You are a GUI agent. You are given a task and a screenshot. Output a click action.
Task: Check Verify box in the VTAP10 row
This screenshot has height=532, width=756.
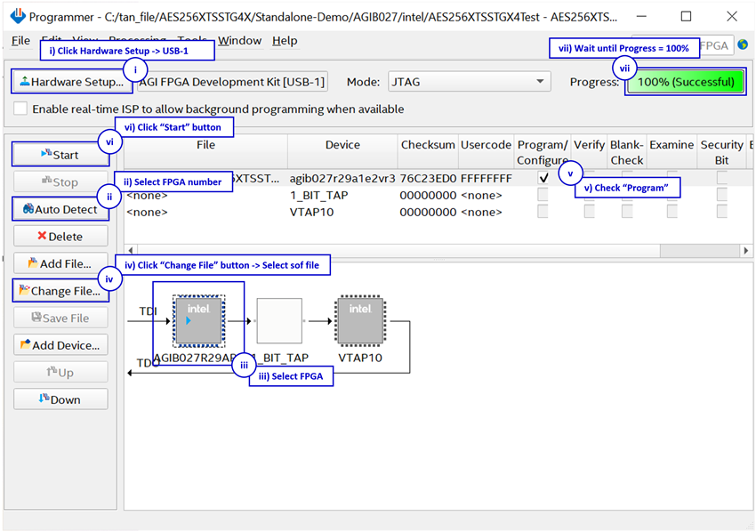[x=589, y=212]
